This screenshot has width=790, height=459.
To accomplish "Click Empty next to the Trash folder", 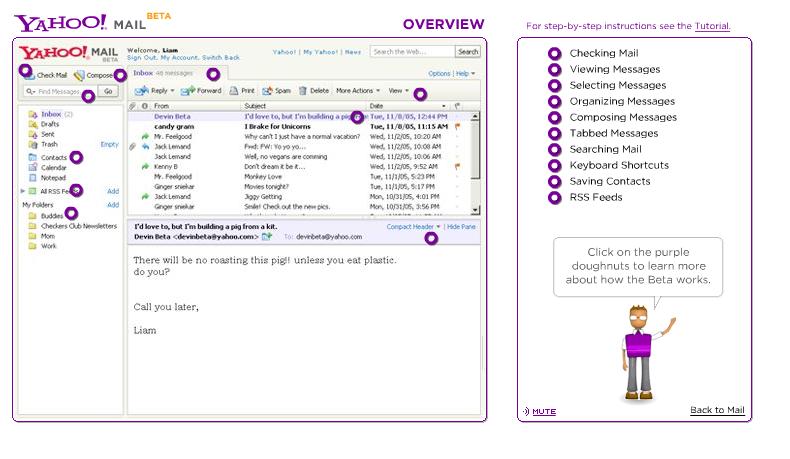I will coord(109,145).
